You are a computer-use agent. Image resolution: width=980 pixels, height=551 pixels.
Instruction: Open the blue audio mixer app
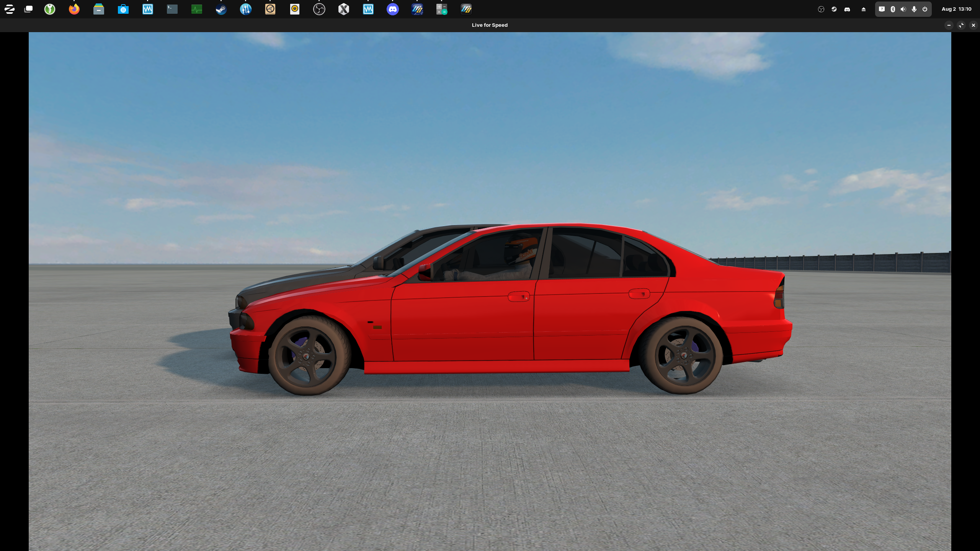(246, 9)
